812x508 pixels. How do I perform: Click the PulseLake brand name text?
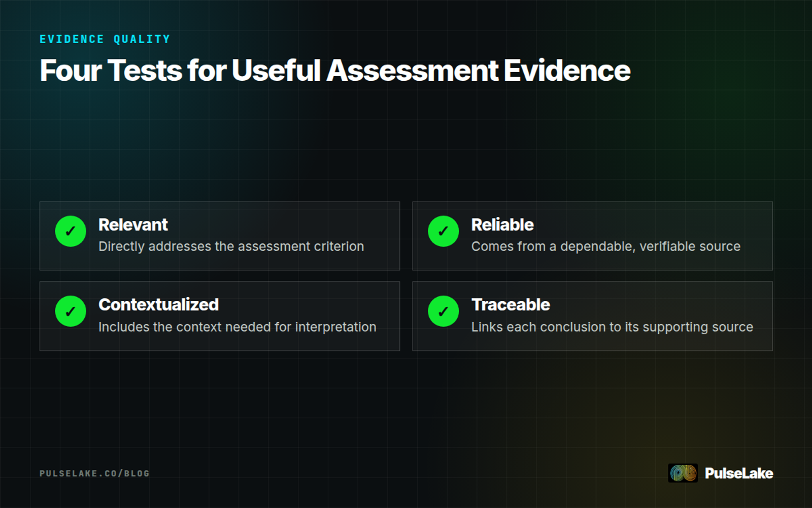(x=739, y=473)
